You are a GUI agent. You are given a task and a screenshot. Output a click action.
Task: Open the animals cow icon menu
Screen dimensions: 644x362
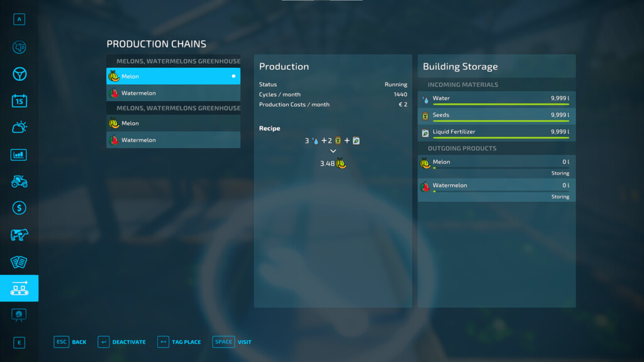pyautogui.click(x=19, y=235)
